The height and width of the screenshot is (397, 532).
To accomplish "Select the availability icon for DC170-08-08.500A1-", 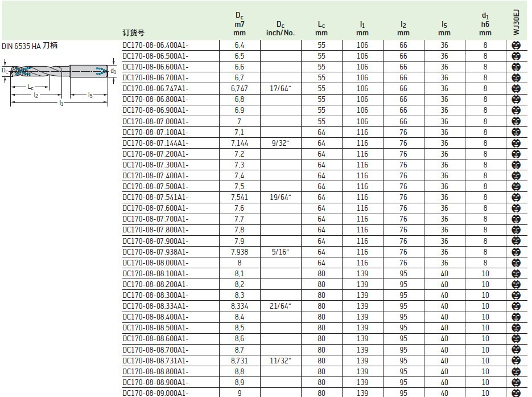I will click(x=515, y=328).
